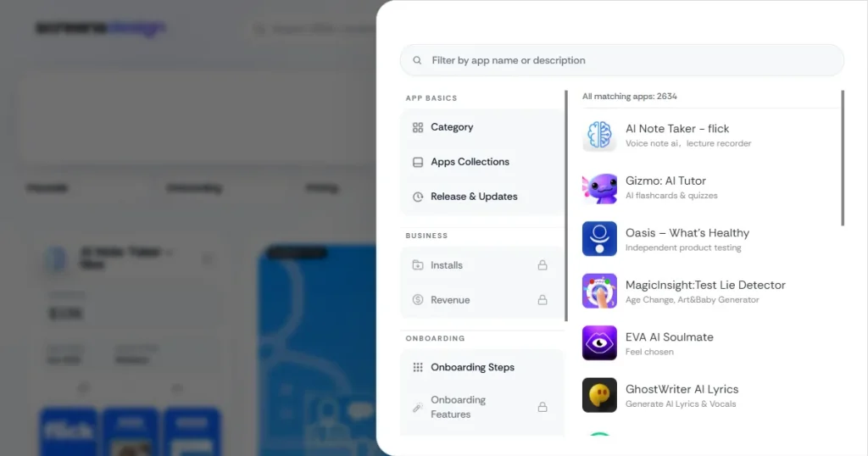This screenshot has width=868, height=456.
Task: Open the Gizmo AI Tutor app icon
Action: (599, 187)
